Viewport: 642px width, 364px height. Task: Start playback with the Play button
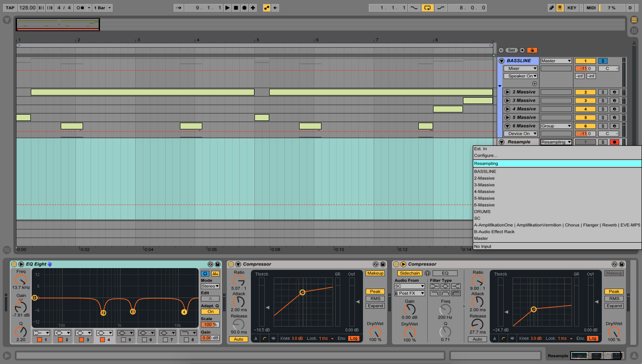pos(227,8)
